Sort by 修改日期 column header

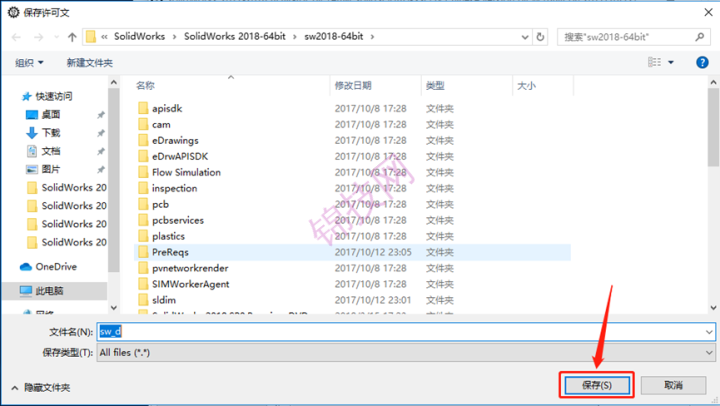tap(353, 85)
